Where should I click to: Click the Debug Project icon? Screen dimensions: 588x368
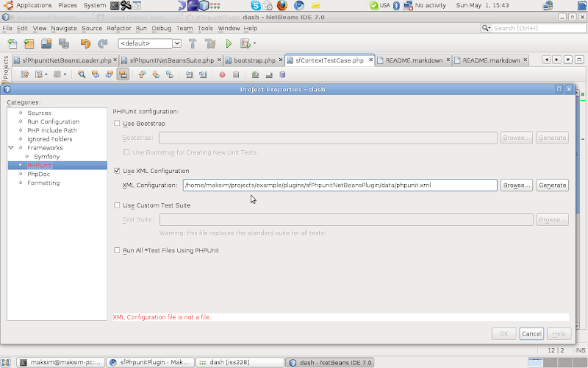coord(245,43)
